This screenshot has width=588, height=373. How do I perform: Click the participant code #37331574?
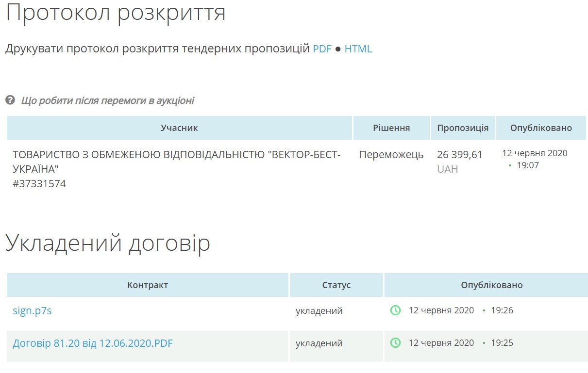pos(39,184)
